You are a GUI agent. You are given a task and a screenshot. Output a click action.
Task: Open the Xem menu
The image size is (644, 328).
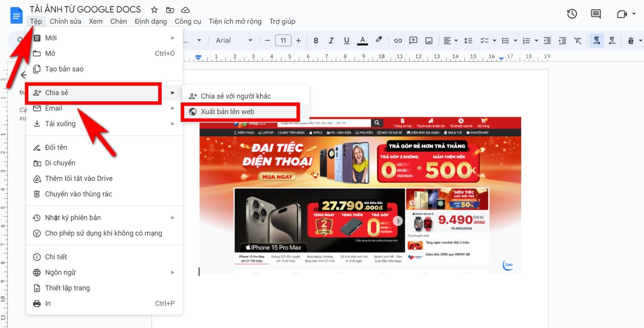click(x=96, y=21)
